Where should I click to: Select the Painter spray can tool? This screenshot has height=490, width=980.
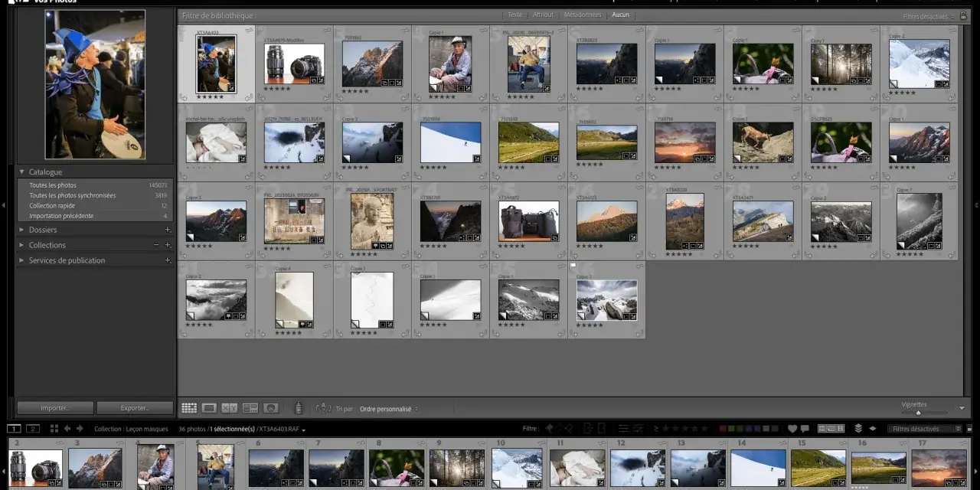point(299,408)
